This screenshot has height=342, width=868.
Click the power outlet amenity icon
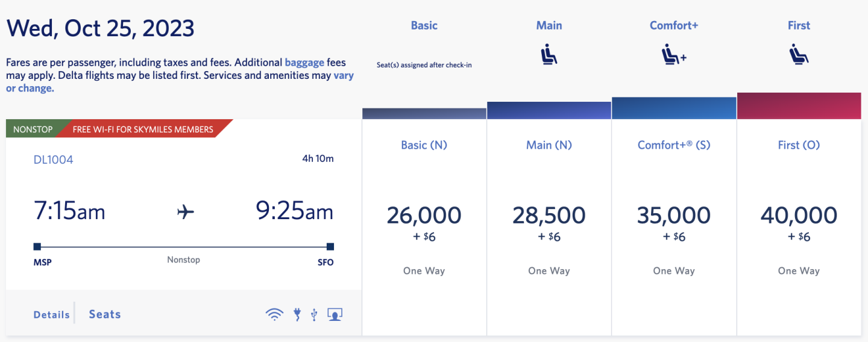297,314
